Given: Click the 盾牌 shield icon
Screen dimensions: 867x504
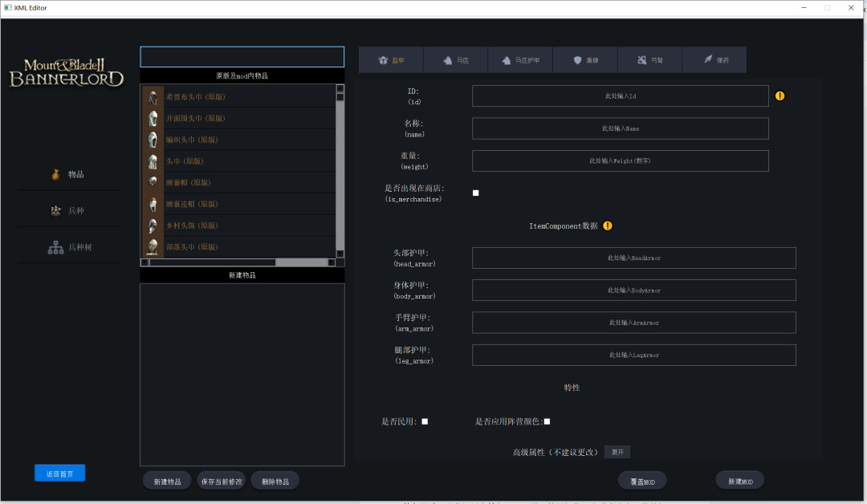Looking at the screenshot, I should tap(577, 60).
